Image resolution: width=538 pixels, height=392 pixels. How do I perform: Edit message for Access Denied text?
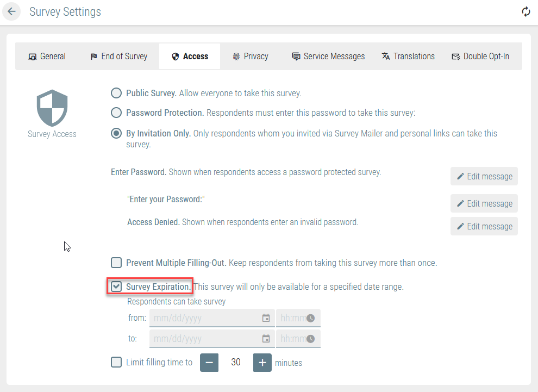pyautogui.click(x=484, y=226)
